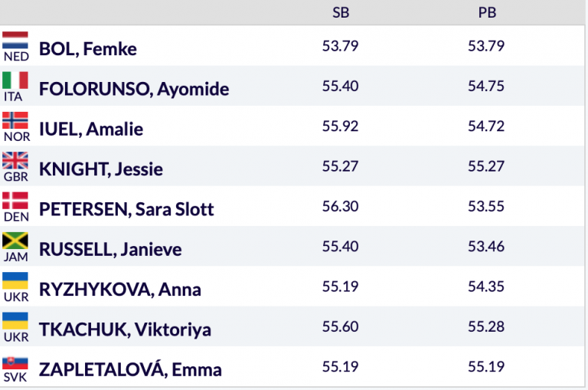This screenshot has height=390, width=588.
Task: Click the Denmark flag icon
Action: tap(15, 201)
